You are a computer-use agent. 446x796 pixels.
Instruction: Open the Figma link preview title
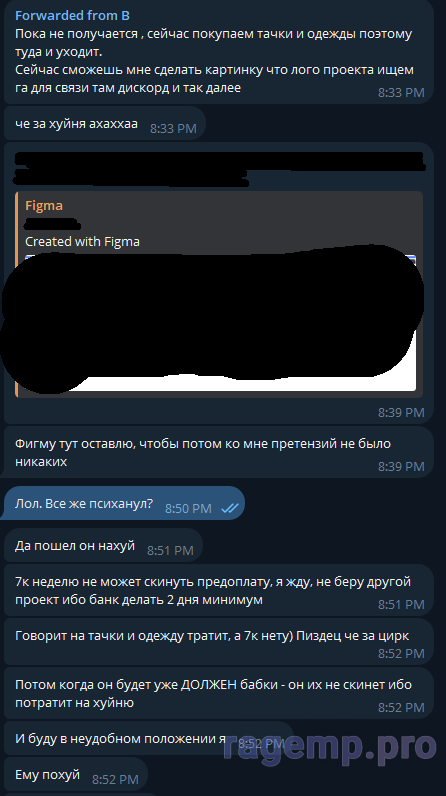click(44, 206)
